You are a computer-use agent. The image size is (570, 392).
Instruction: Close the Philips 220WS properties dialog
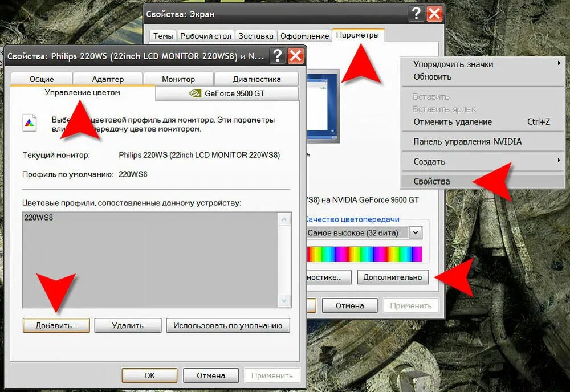click(295, 56)
